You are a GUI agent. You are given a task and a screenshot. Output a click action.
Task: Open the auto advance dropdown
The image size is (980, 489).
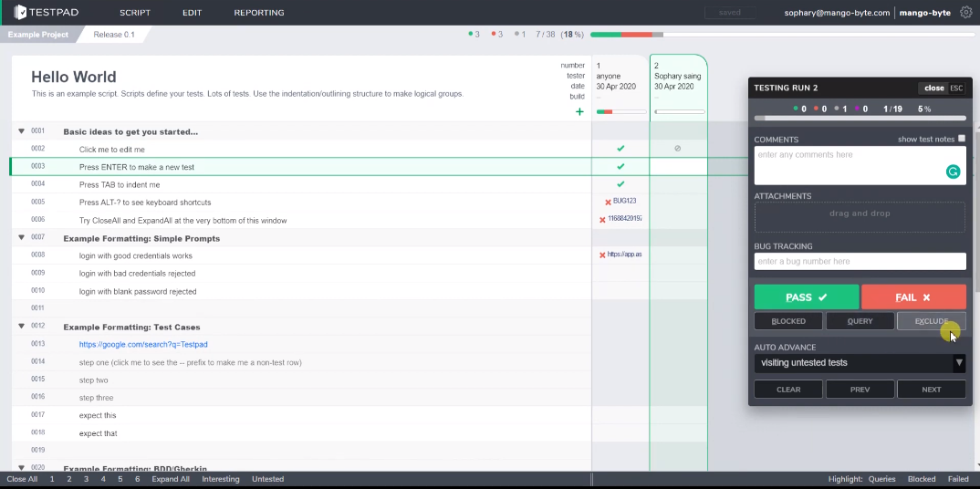(860, 363)
